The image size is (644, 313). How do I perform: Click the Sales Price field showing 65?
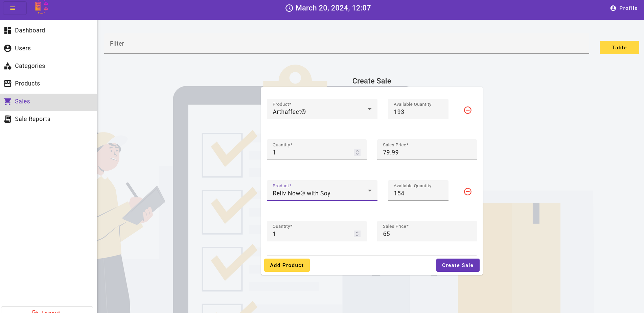427,231
